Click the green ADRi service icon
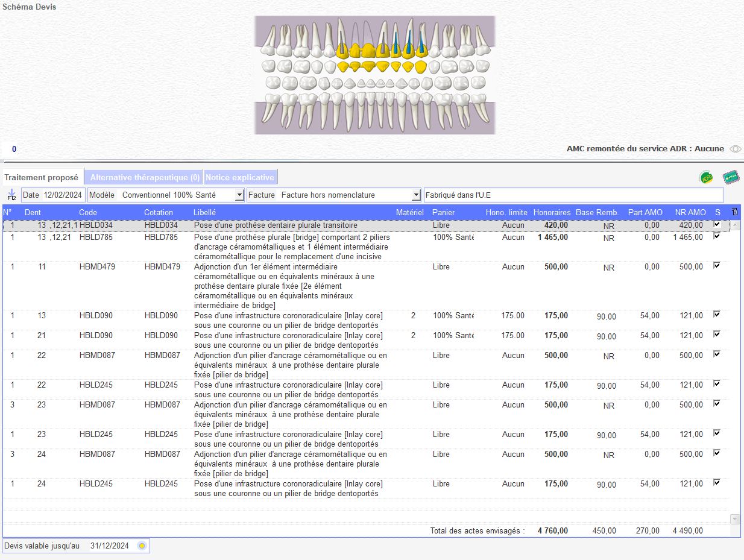Screen dimensions: 744x560 [x=705, y=178]
